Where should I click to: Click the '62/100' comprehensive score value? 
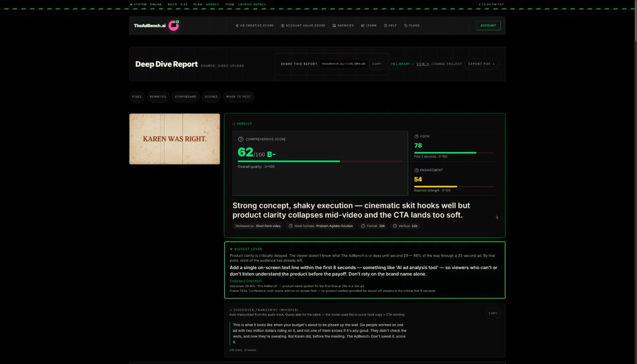[x=251, y=153]
